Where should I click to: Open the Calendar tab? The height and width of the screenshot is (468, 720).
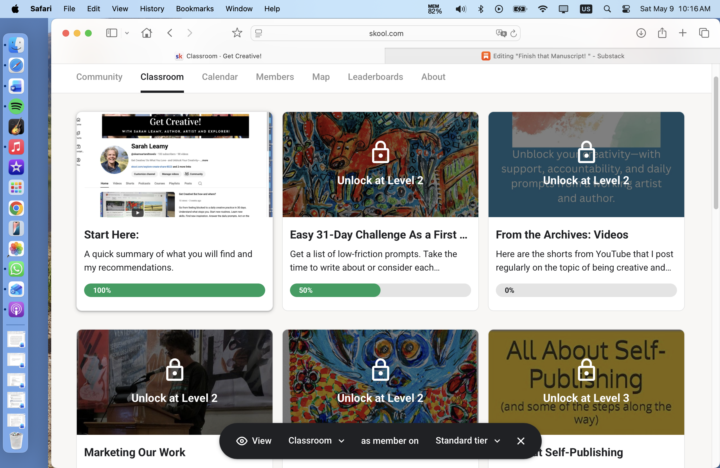219,77
